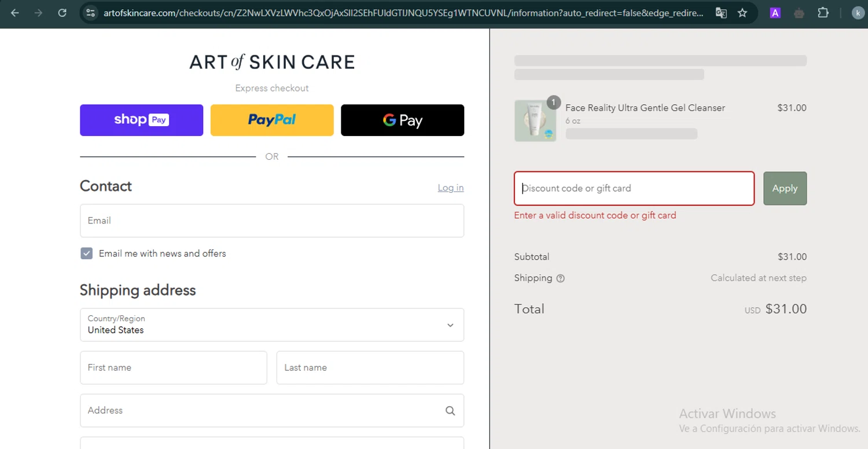Click the Shipping address heading
This screenshot has width=868, height=449.
(138, 290)
